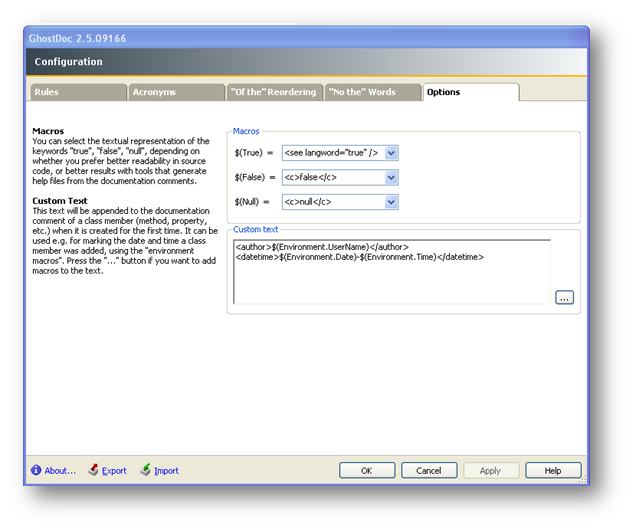Switch to the Acronyms tab

[x=176, y=92]
